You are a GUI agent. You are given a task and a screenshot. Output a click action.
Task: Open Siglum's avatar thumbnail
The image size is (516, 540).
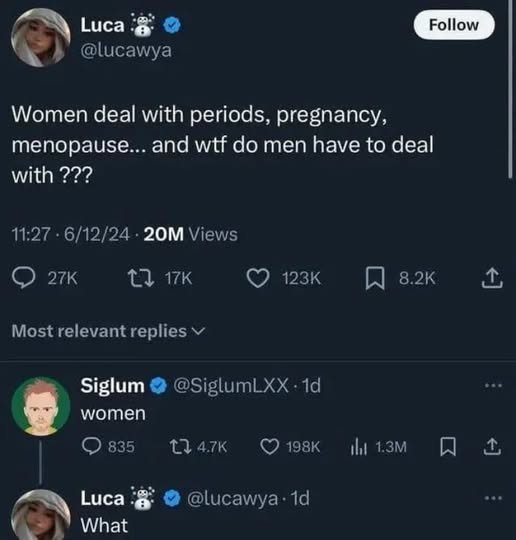click(41, 406)
